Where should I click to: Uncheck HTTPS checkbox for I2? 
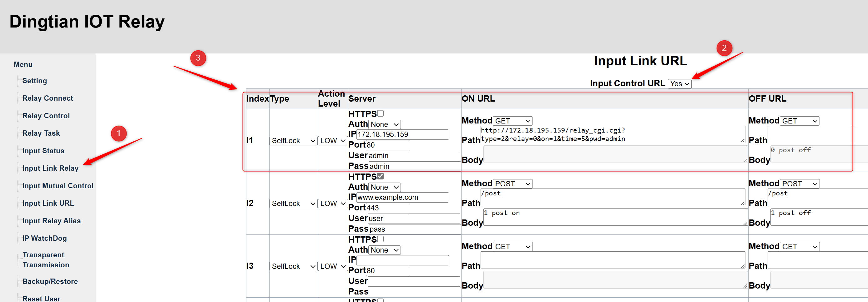(381, 176)
